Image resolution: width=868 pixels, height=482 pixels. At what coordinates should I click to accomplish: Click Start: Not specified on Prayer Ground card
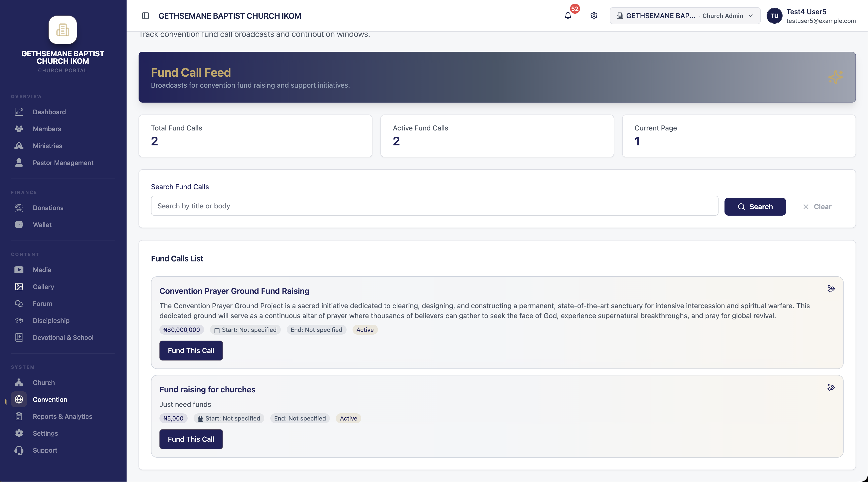(245, 330)
